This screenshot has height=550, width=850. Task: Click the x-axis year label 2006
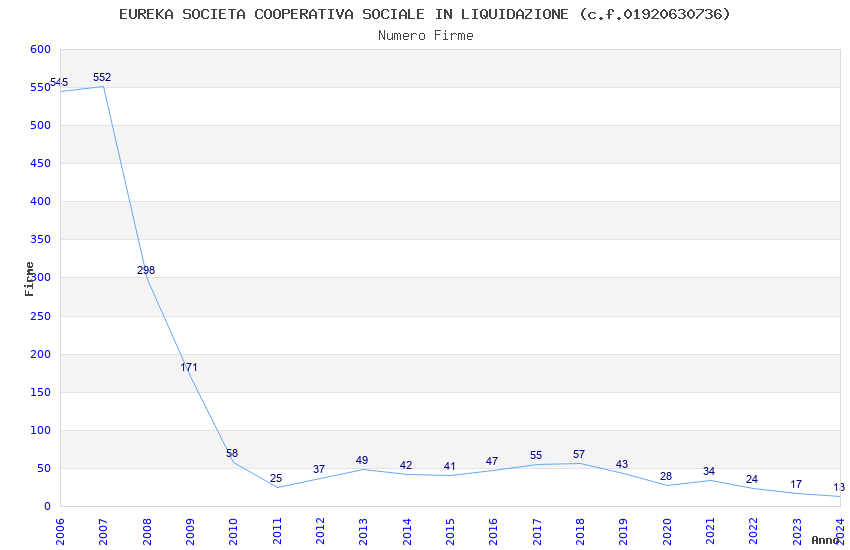[x=60, y=531]
